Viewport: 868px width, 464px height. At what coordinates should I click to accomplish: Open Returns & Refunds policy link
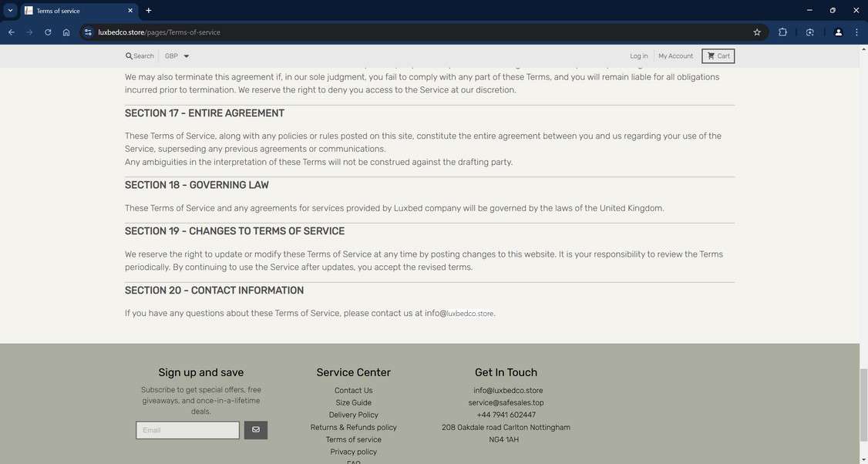pyautogui.click(x=353, y=427)
